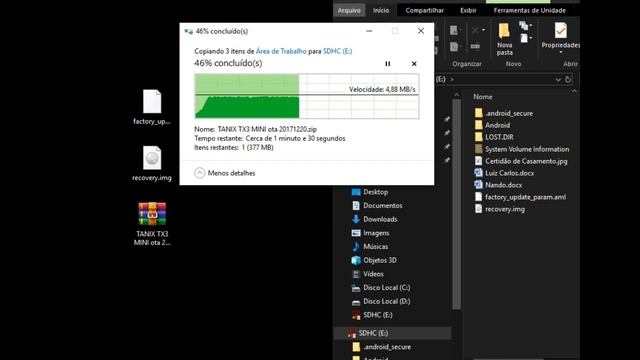Viewport: 640px width, 360px height.
Task: Open the Fácil acesso icon below Novo item
Action: coord(524,38)
